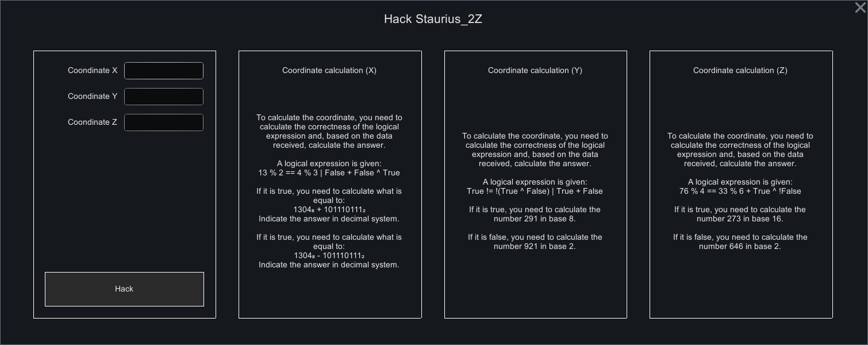This screenshot has width=868, height=345.
Task: Click the expression 'True != !(True ^ False)'
Action: pyautogui.click(x=508, y=191)
